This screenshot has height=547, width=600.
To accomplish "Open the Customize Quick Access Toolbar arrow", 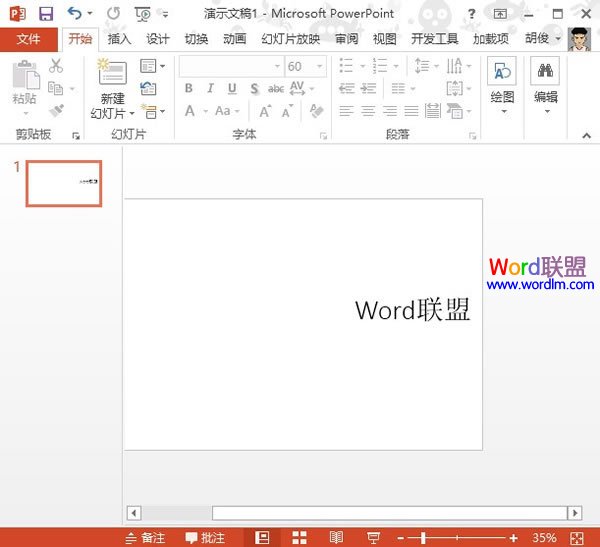I will point(165,15).
